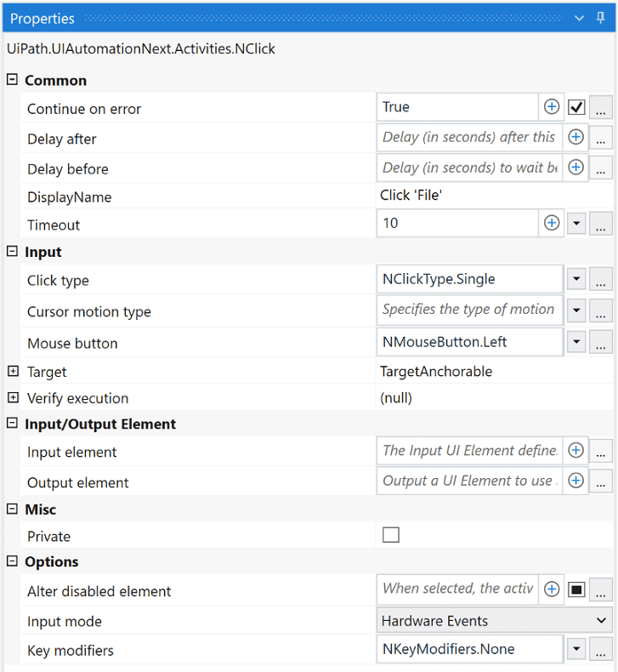Viewport: 618px width, 672px height.
Task: Click the plus icon for Output element
Action: (575, 481)
